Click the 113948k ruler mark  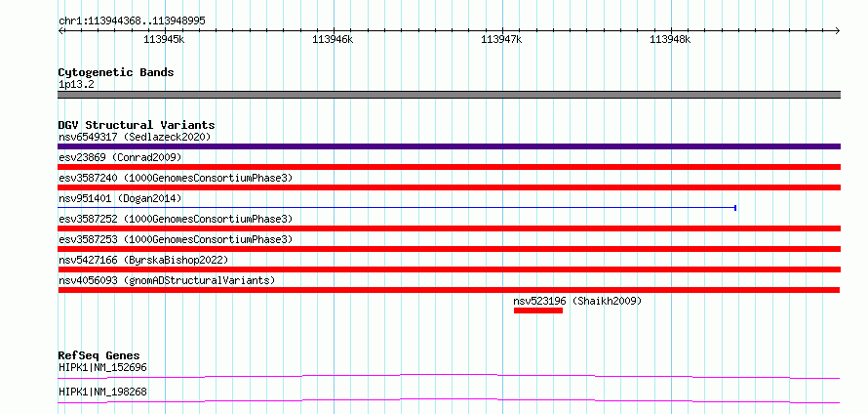click(670, 39)
